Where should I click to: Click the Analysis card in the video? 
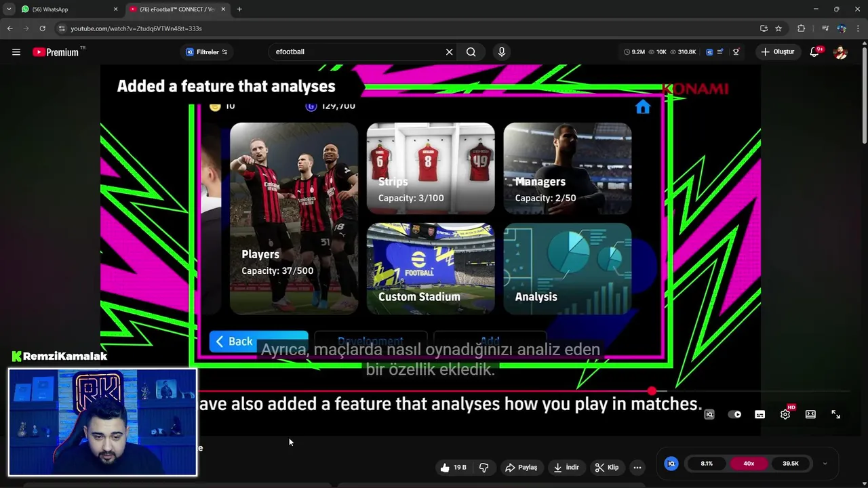point(568,268)
